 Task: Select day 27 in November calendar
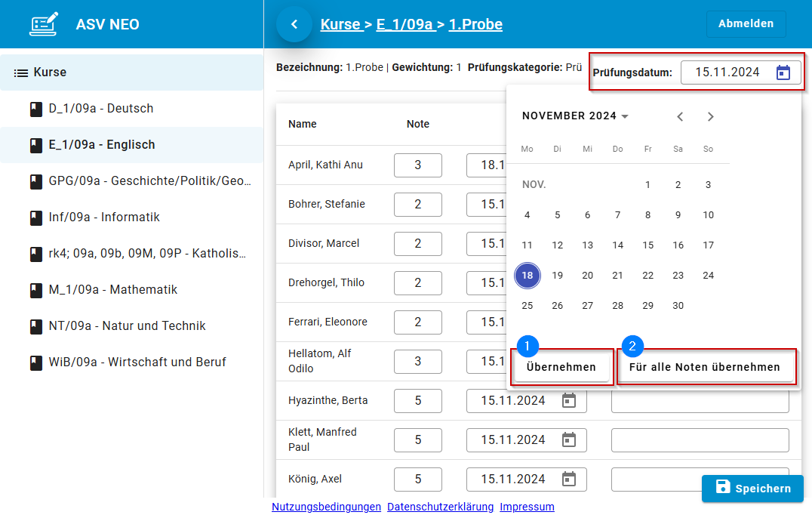587,306
